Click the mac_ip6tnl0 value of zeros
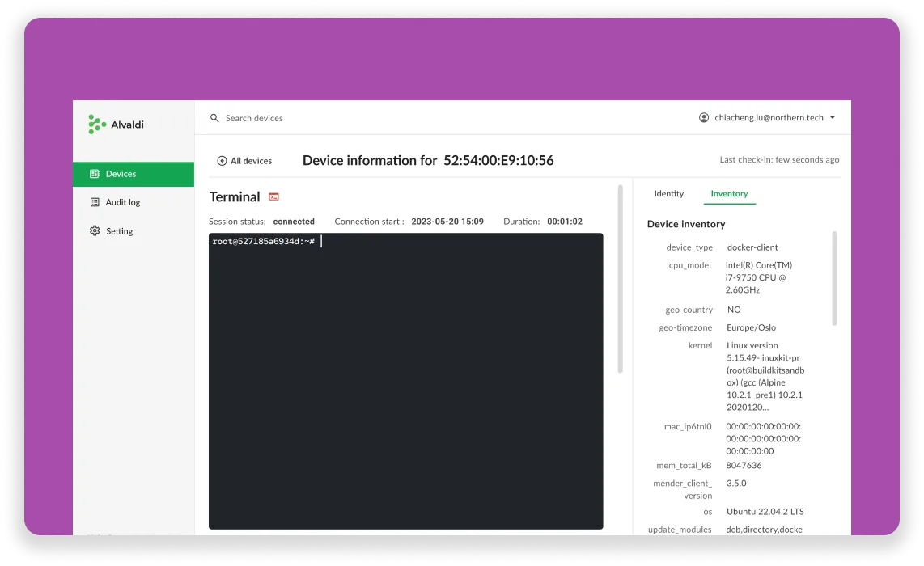This screenshot has width=924, height=566. [x=763, y=439]
